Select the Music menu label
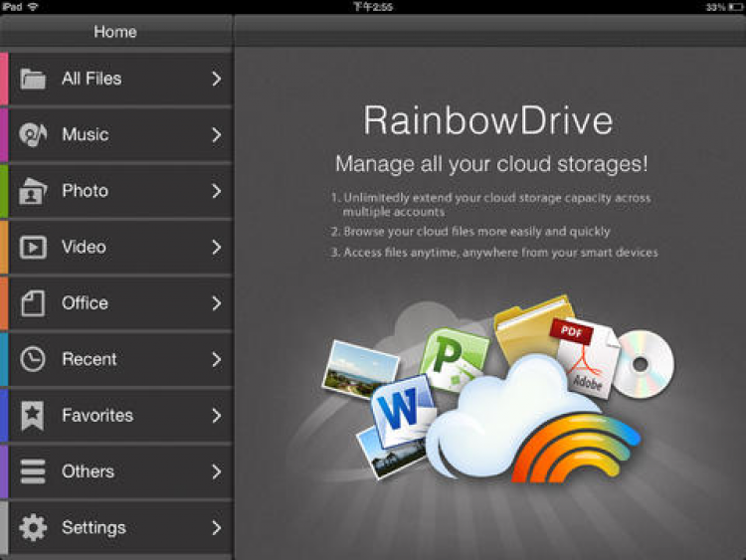746x560 pixels. pyautogui.click(x=86, y=134)
